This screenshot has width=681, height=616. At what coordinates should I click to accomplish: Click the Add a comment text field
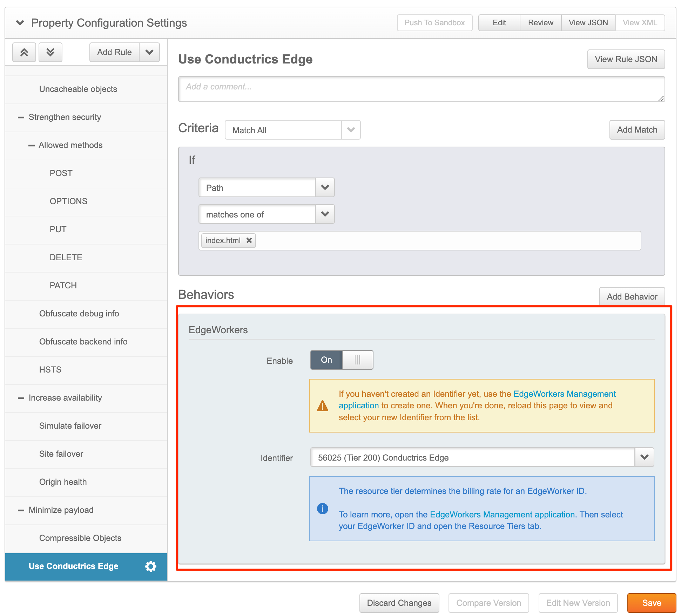[421, 89]
